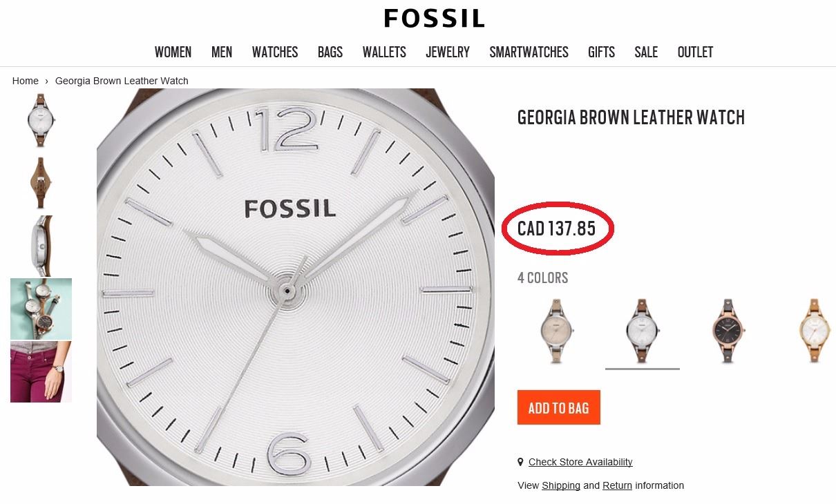Go to the Watches section
The width and height of the screenshot is (836, 504).
point(275,52)
